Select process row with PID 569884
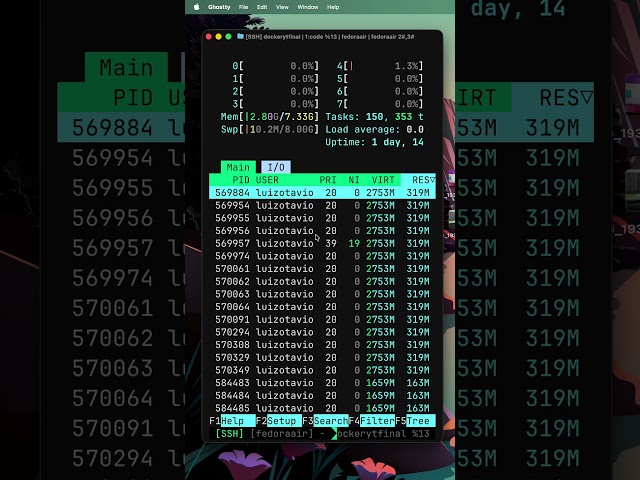 click(322, 193)
